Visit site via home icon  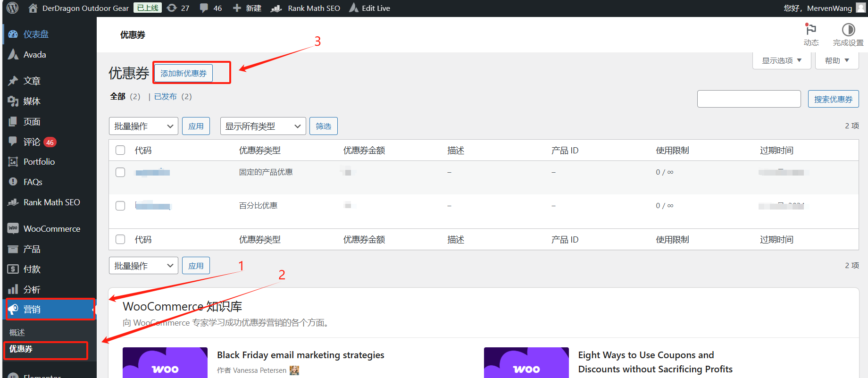tap(33, 8)
